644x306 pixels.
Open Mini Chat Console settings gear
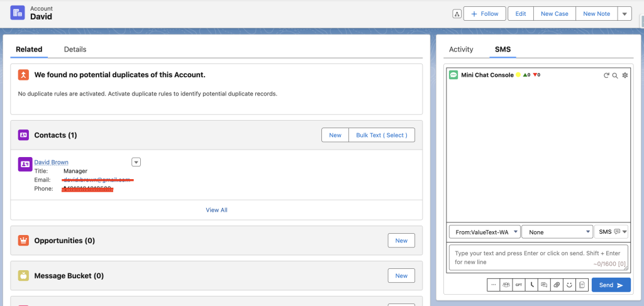tap(625, 75)
